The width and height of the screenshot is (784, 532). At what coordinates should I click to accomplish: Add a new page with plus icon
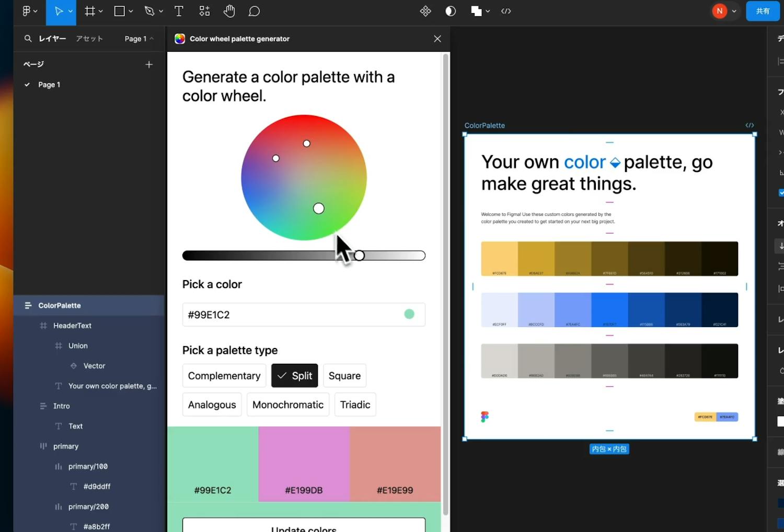(149, 64)
